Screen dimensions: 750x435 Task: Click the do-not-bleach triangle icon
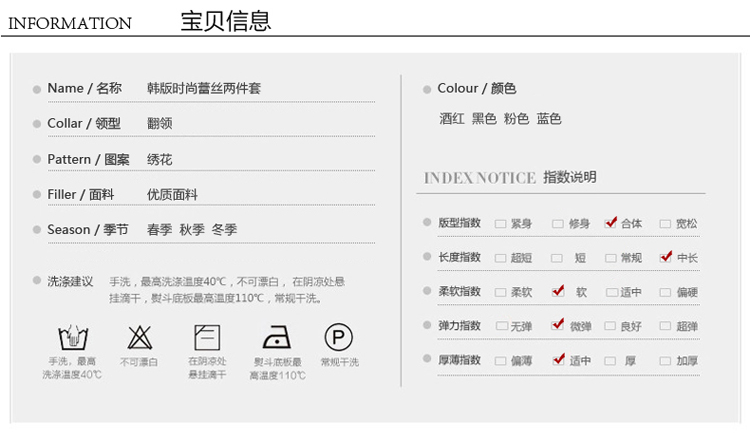click(x=138, y=336)
